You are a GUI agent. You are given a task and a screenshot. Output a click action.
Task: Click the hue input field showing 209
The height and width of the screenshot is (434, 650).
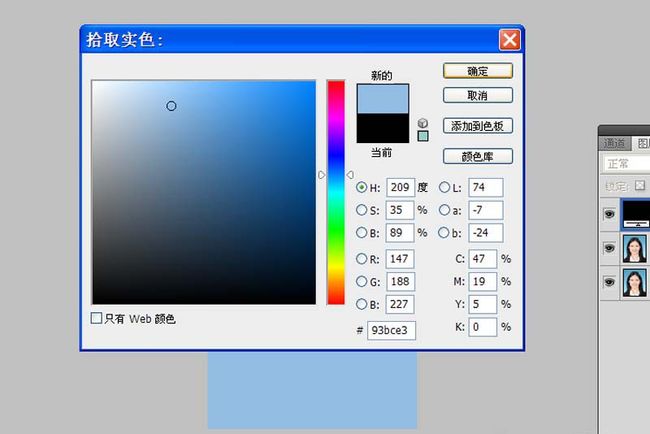pos(400,187)
